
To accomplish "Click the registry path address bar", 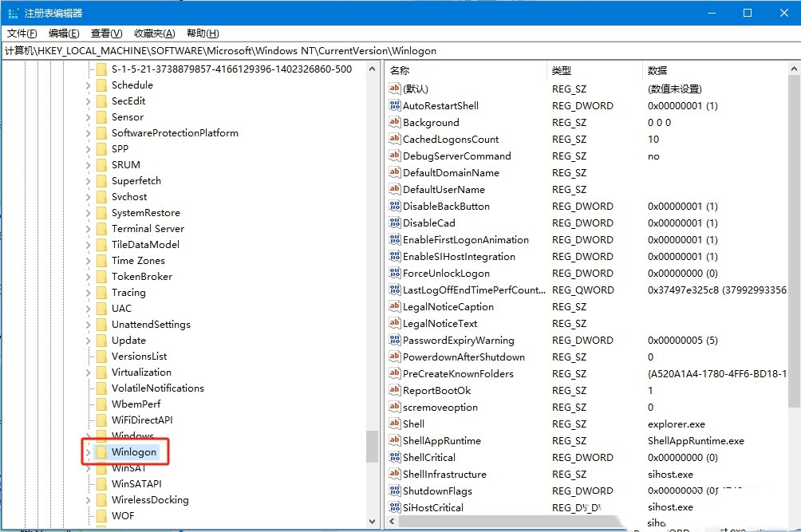I will 399,50.
